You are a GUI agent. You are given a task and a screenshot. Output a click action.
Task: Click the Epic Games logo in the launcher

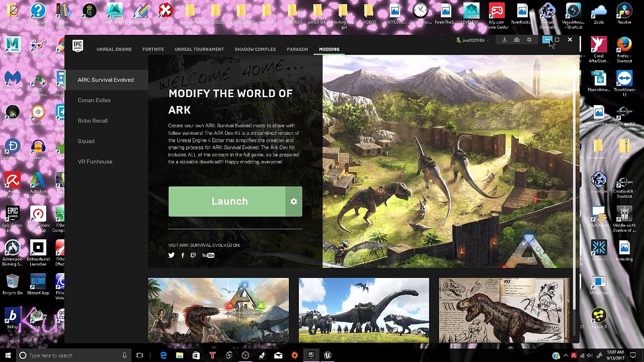(x=77, y=46)
